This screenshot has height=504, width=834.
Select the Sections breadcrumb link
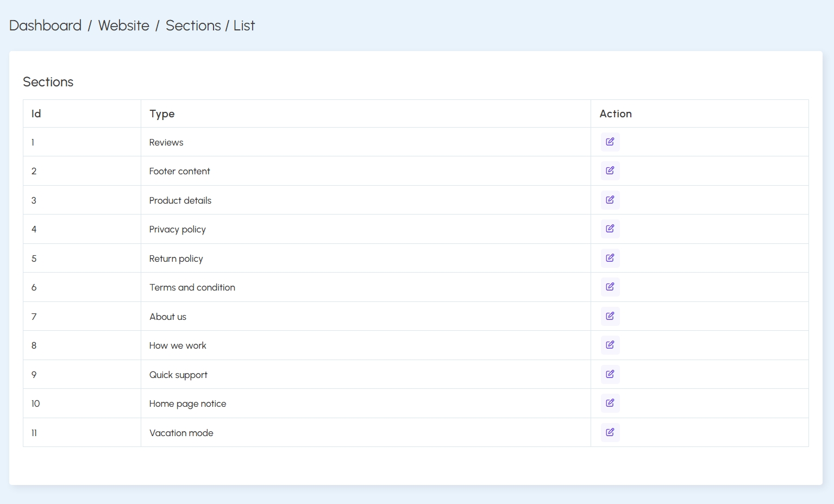click(193, 26)
